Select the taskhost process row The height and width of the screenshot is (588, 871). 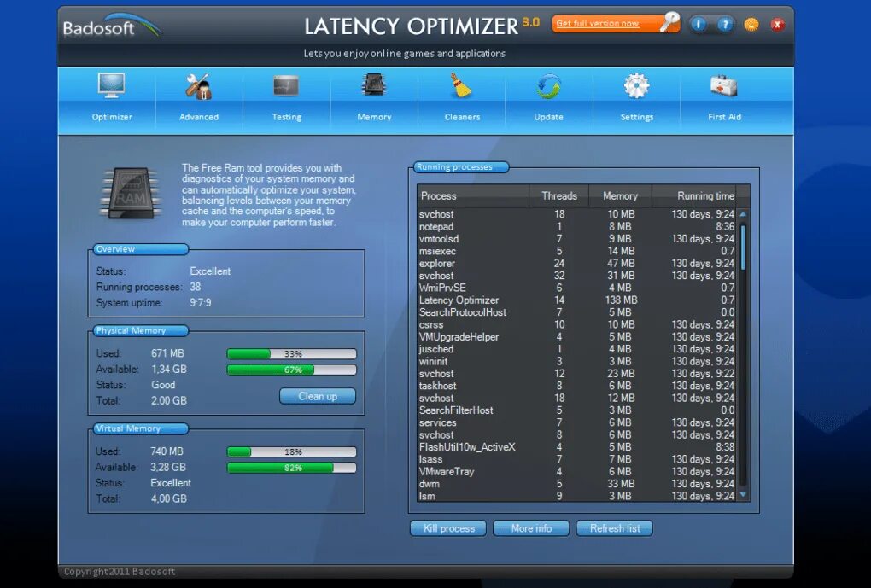pyautogui.click(x=576, y=386)
